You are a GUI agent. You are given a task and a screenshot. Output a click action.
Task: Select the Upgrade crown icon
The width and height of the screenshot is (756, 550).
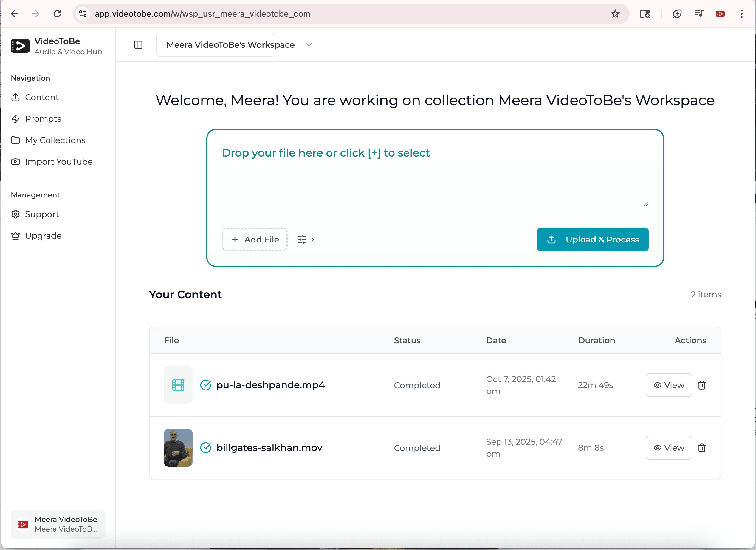[x=16, y=235]
